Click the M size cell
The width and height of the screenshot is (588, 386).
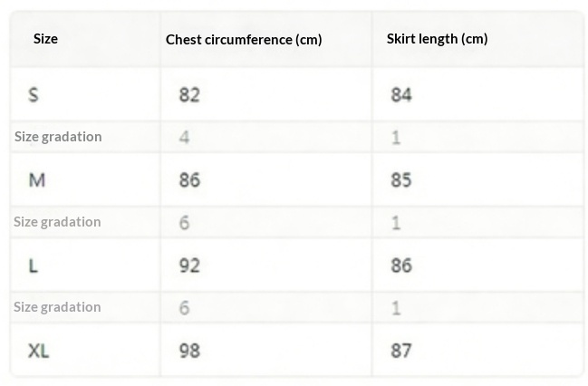pyautogui.click(x=37, y=179)
